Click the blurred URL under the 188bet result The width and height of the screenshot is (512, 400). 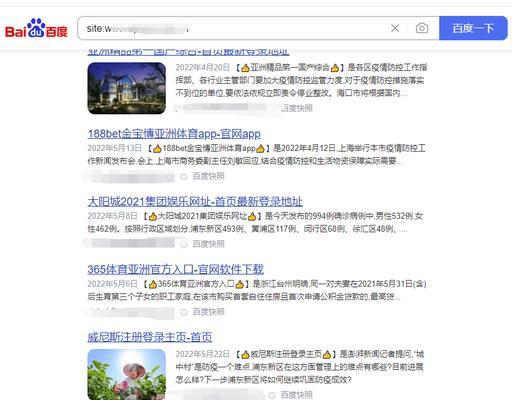(130, 176)
